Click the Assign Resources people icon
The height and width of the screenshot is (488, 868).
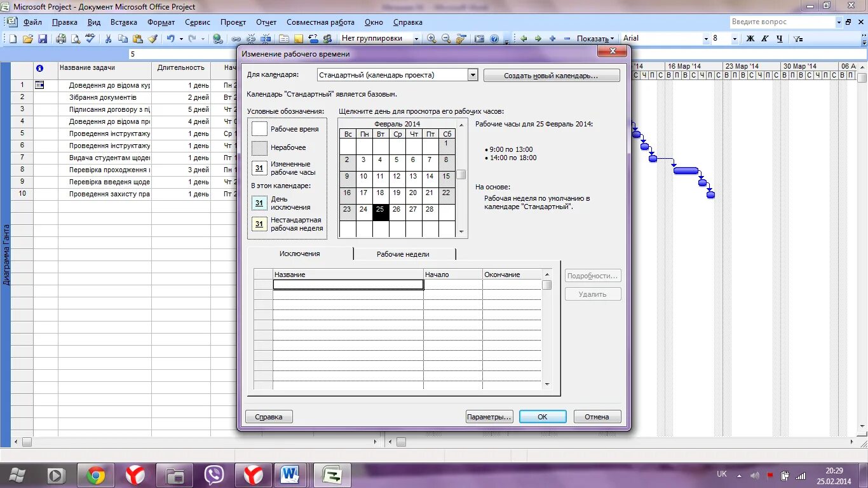[x=328, y=39]
